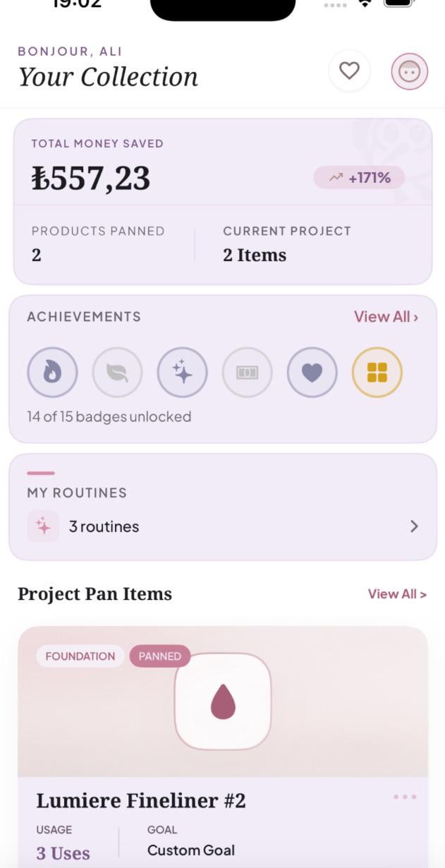The image size is (445, 868).
Task: Select the leaf achievement badge
Action: click(x=117, y=373)
